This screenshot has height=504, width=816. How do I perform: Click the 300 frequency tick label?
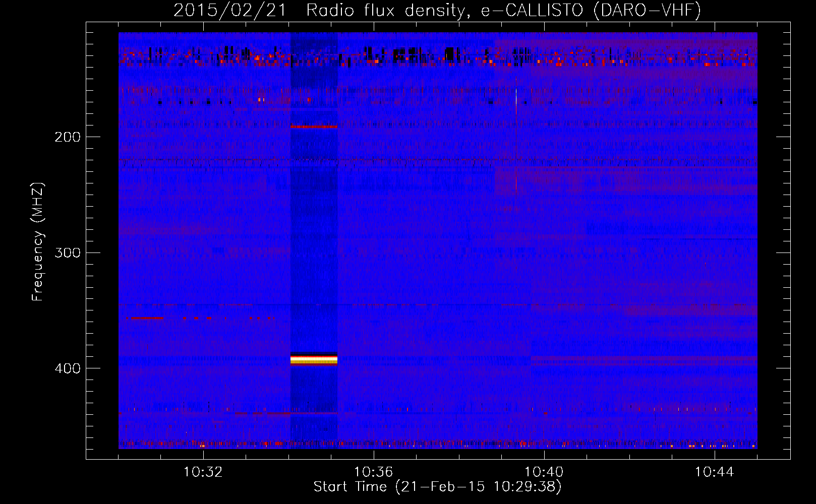[x=68, y=253]
